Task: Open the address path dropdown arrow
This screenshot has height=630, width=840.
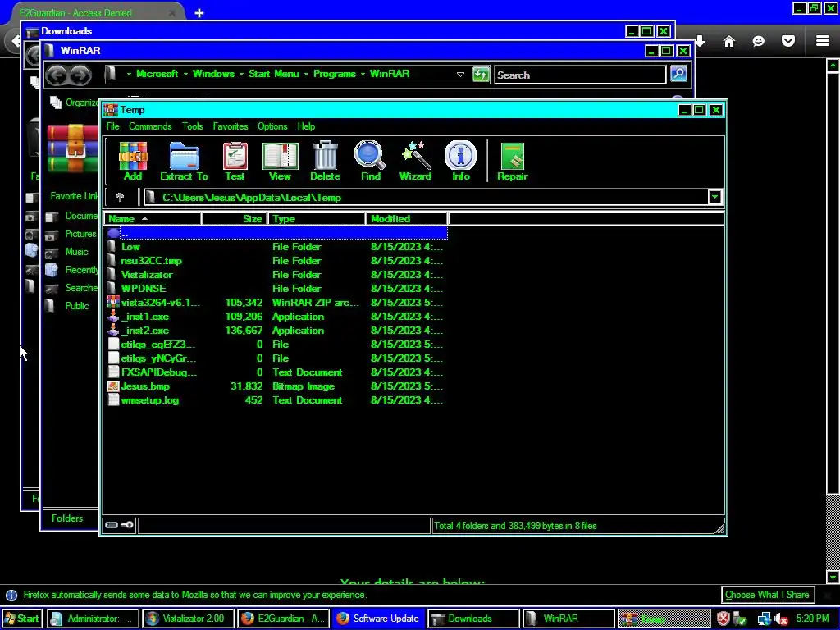Action: [x=714, y=197]
